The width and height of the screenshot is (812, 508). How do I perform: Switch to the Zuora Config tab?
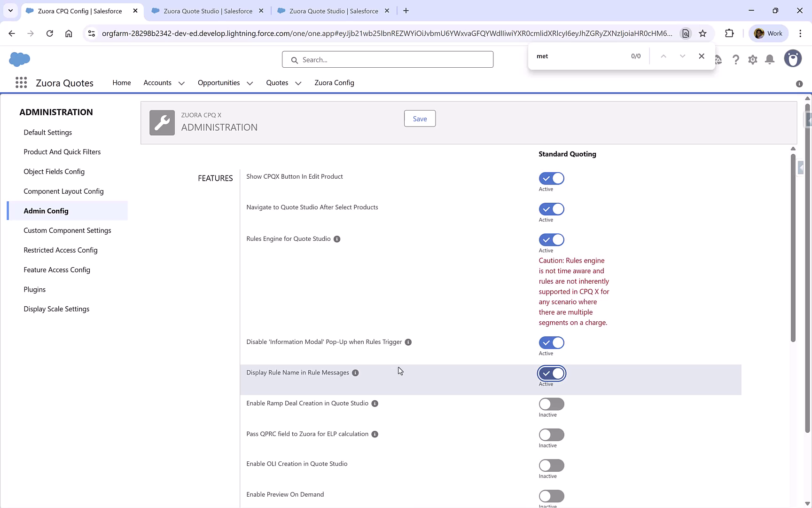334,82
